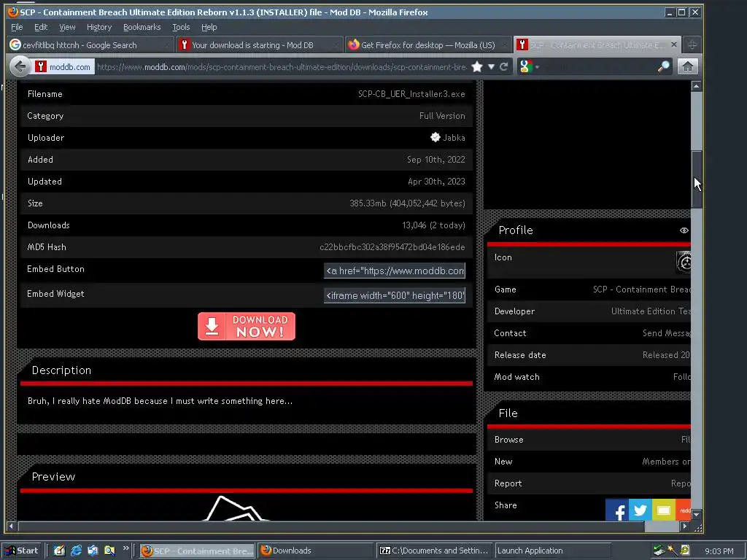Click the verified badge next to Jabka
The width and height of the screenshot is (747, 560).
[435, 137]
